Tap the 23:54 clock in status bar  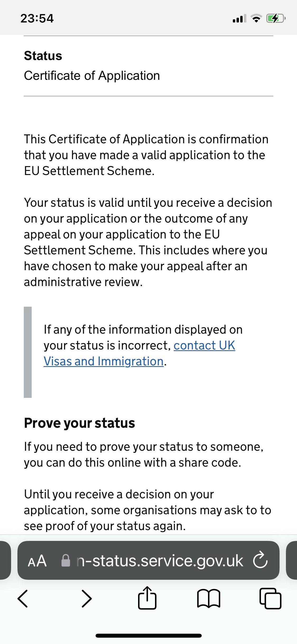click(x=37, y=19)
